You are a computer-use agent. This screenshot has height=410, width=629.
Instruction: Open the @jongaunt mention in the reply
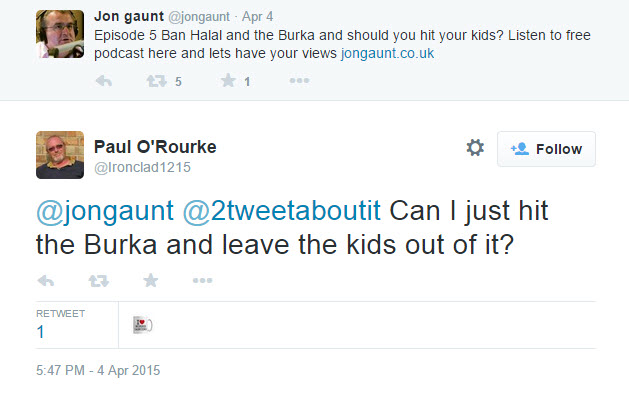click(95, 213)
